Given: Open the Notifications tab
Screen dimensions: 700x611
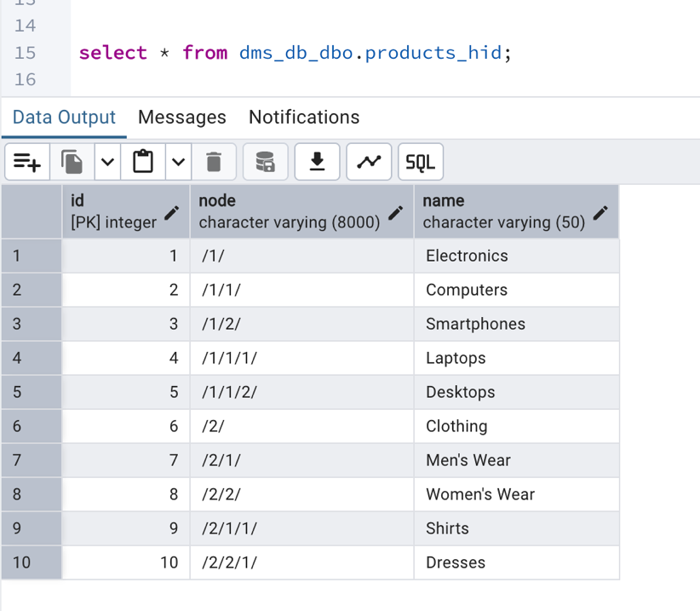Looking at the screenshot, I should point(304,118).
